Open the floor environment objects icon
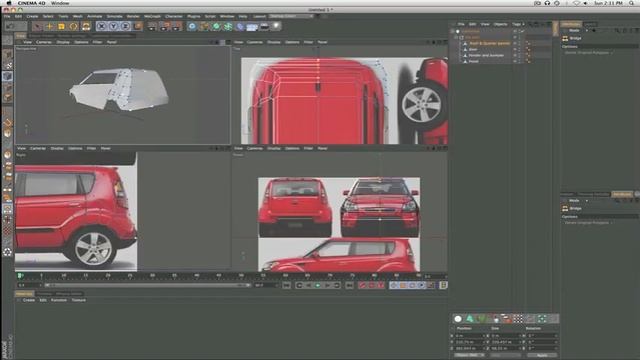The image size is (640, 360). tap(252, 27)
